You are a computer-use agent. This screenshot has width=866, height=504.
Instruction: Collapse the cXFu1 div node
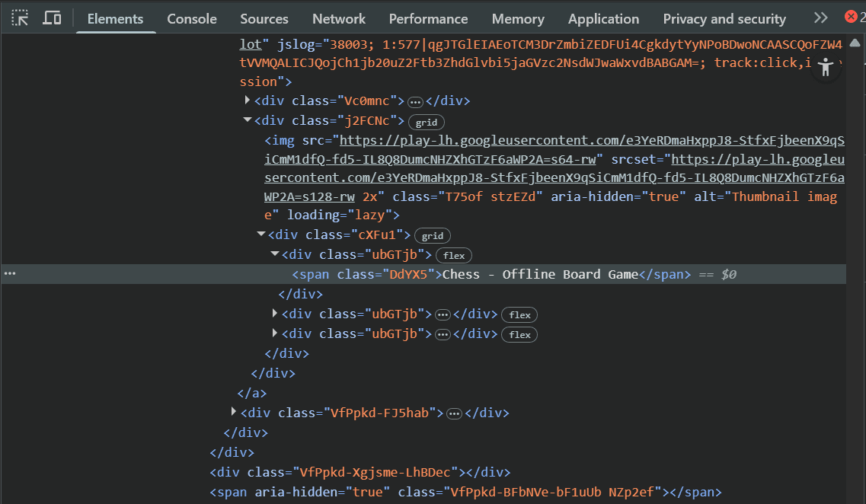pos(261,234)
